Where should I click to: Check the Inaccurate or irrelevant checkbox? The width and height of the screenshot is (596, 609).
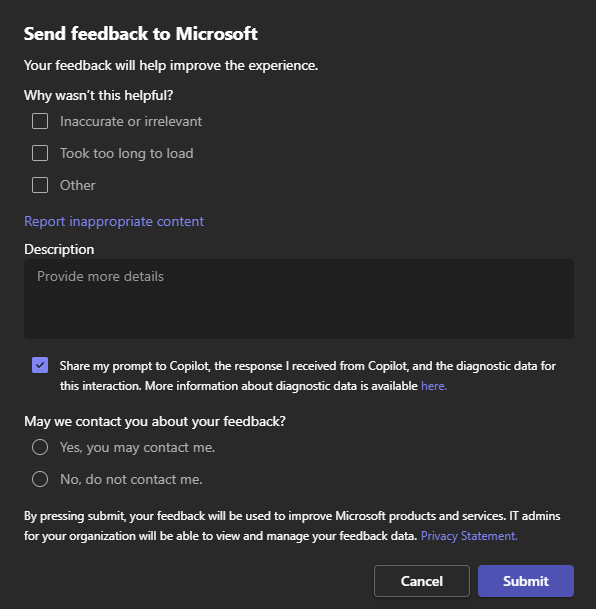click(40, 121)
